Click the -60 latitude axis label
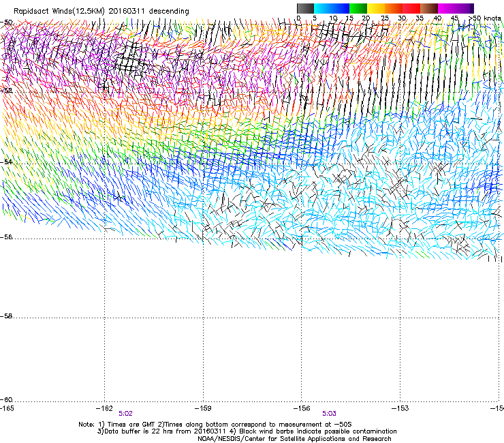504x443 pixels. [x=6, y=400]
